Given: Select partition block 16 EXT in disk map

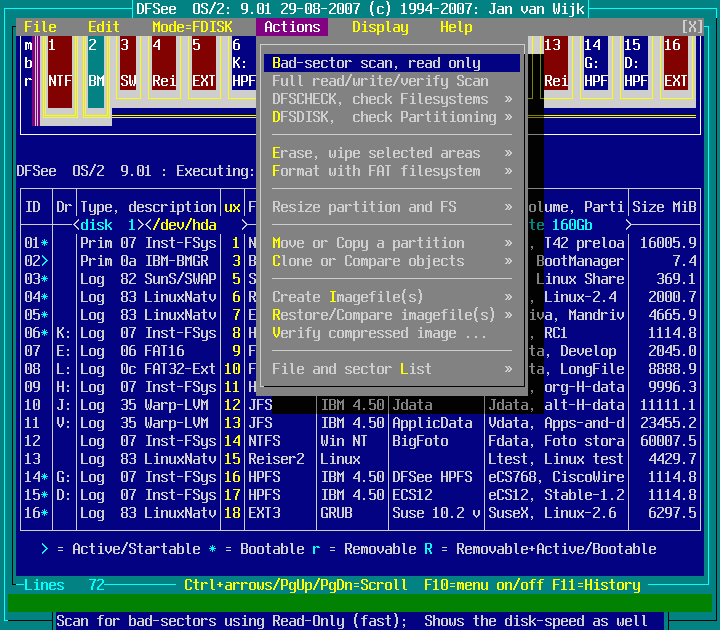Looking at the screenshot, I should (x=675, y=67).
